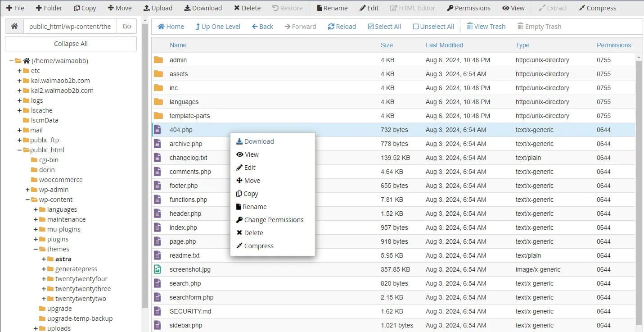644x332 pixels.
Task: Click Up One Level
Action: coord(218,26)
